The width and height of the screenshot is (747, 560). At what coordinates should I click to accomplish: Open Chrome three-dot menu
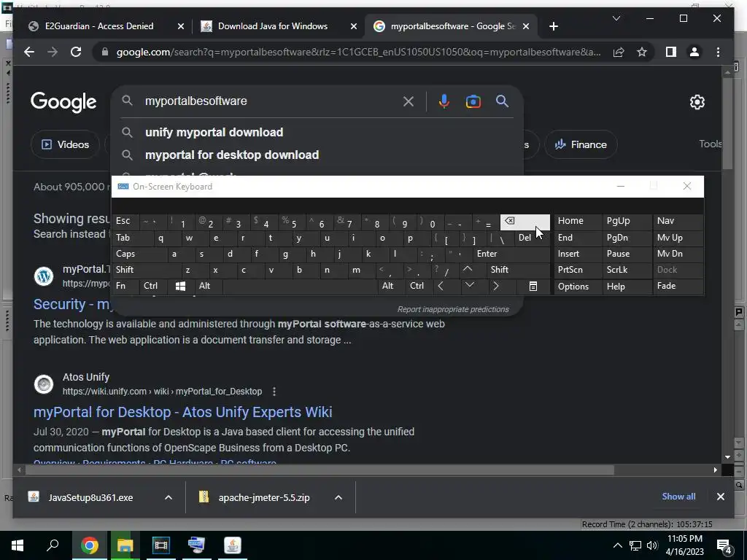pyautogui.click(x=718, y=52)
